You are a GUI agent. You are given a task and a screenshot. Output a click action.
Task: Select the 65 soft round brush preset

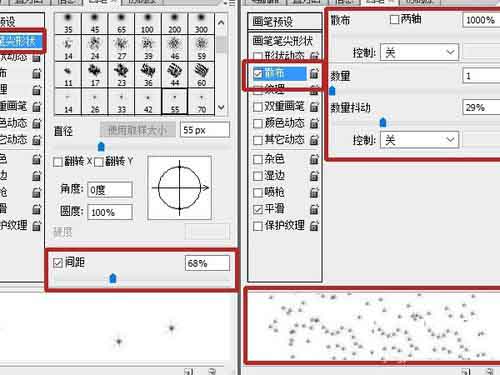coord(121,23)
